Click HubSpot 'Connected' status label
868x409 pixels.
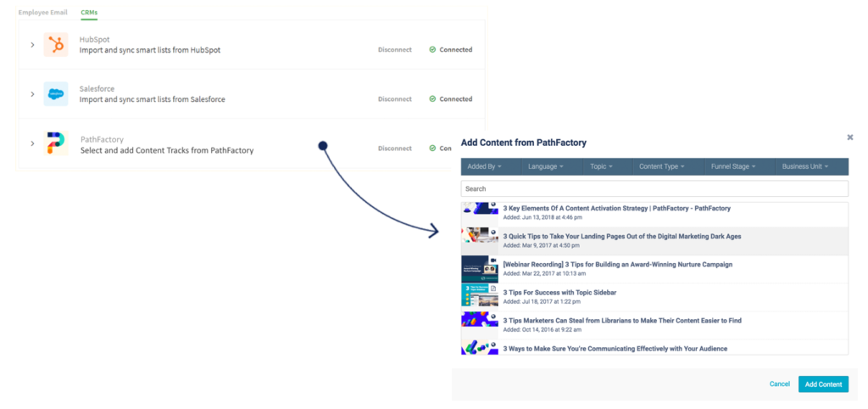[x=455, y=49]
